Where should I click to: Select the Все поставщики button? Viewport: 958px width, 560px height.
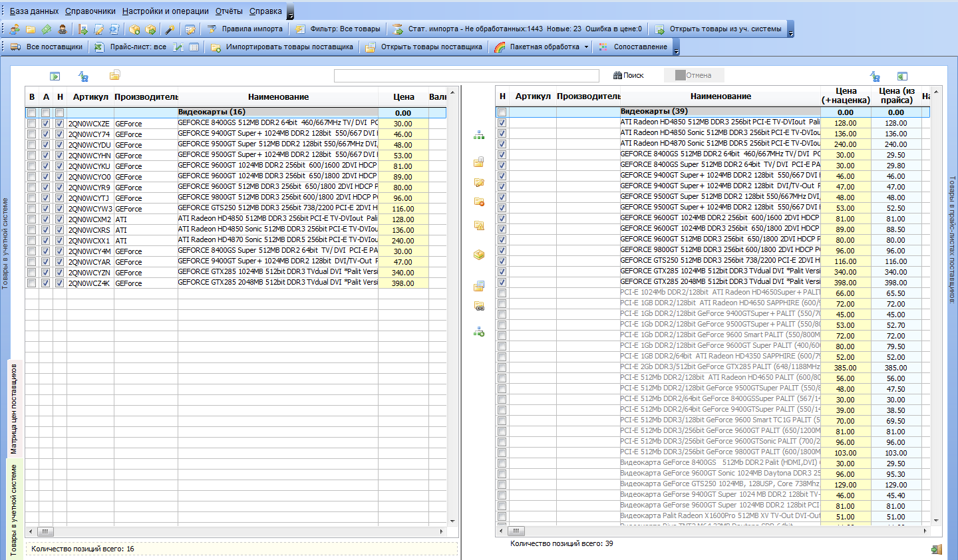click(x=47, y=47)
